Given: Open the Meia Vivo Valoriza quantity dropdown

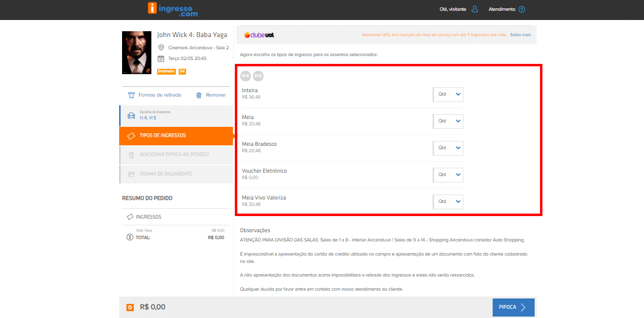Looking at the screenshot, I should (x=448, y=202).
